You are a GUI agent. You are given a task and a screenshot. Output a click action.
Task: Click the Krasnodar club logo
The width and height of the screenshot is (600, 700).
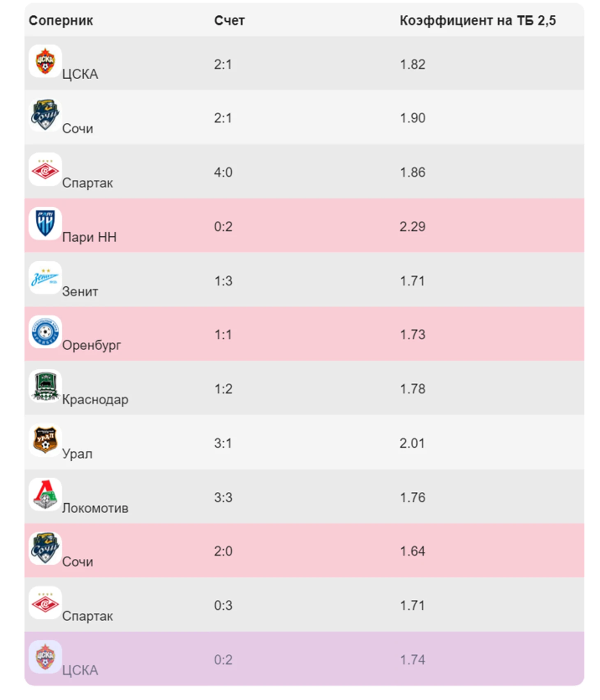pos(45,386)
